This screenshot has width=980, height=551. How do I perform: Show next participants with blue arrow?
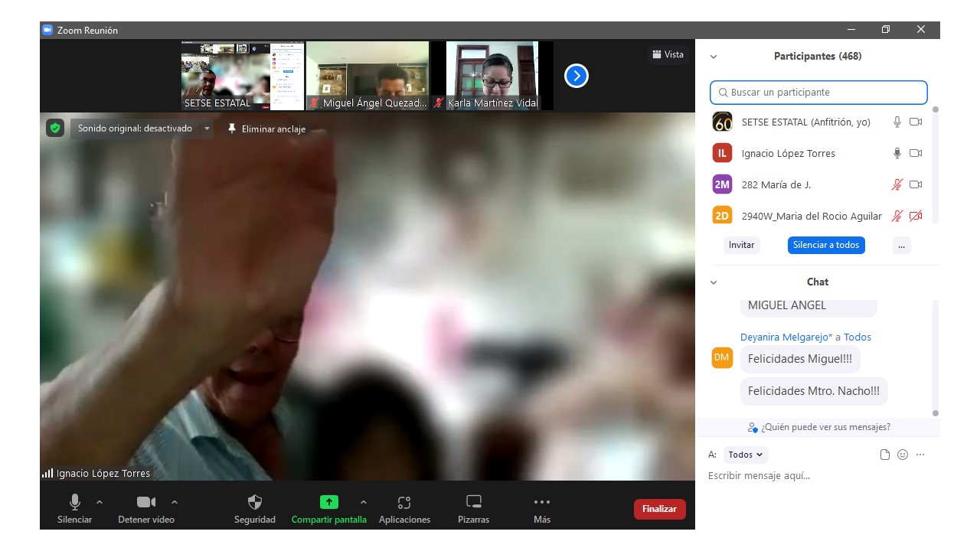point(577,76)
